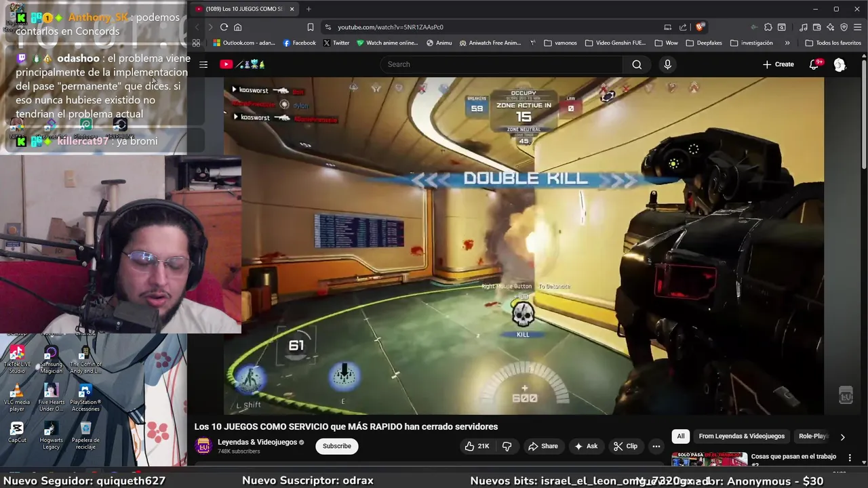The image size is (868, 488).
Task: Open investigación bookmark folder
Action: tap(751, 43)
